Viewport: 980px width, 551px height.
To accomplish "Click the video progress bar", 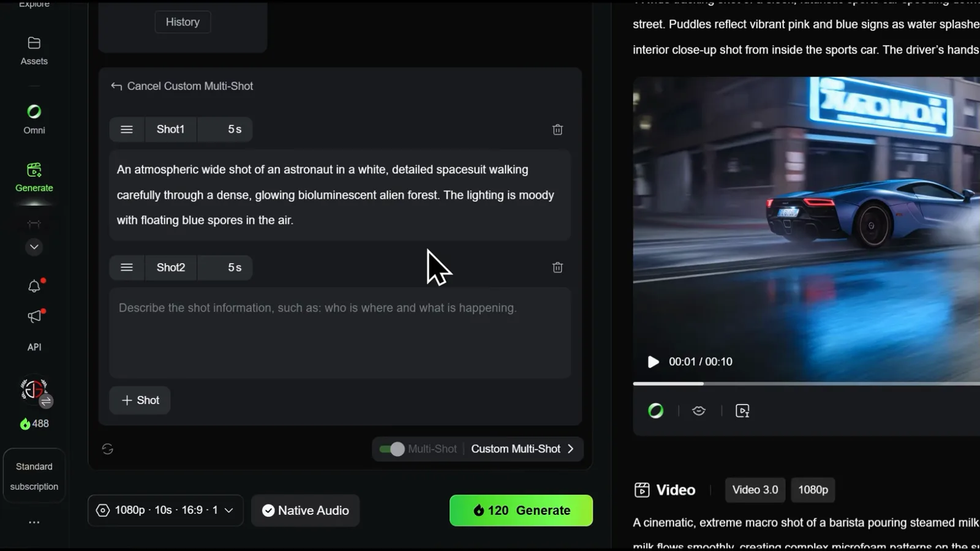I will coord(806,384).
